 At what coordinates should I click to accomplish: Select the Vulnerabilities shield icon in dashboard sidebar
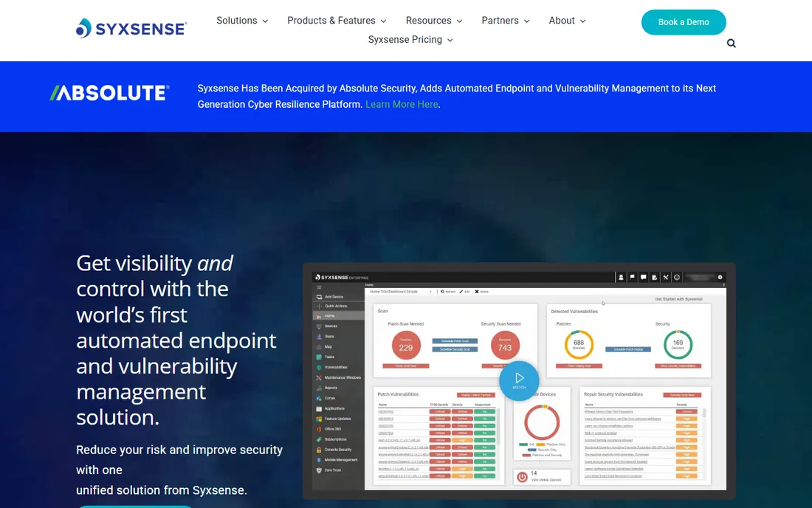(319, 368)
